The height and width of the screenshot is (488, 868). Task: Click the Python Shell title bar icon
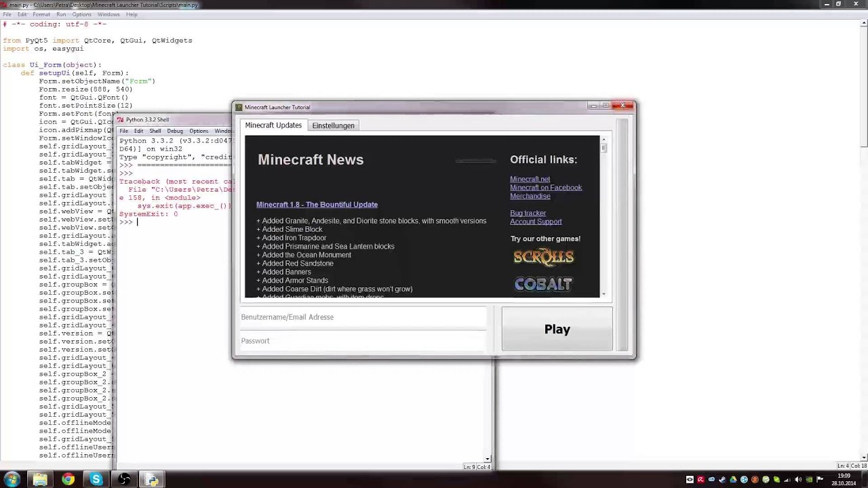click(120, 120)
